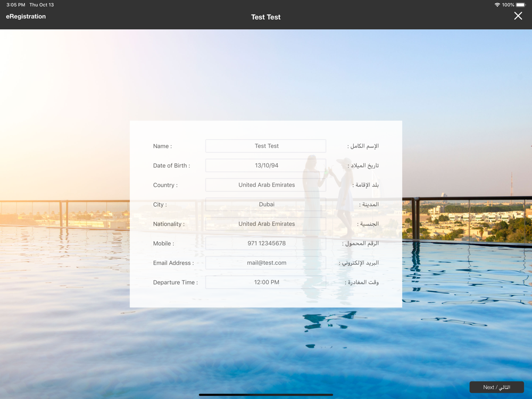Click the Arabic label وقت المغادرة

click(x=362, y=282)
